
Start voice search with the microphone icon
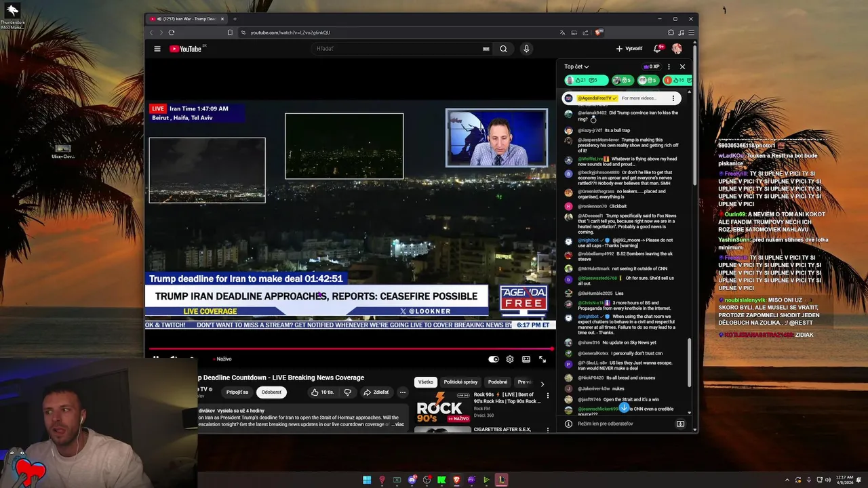pyautogui.click(x=526, y=49)
